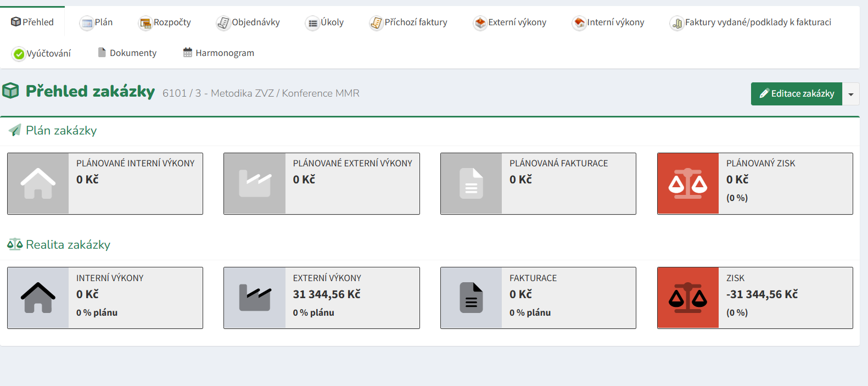Screen dimensions: 868x386
Task: Click the document icon in Plánovaná fakturace
Action: pyautogui.click(x=471, y=183)
